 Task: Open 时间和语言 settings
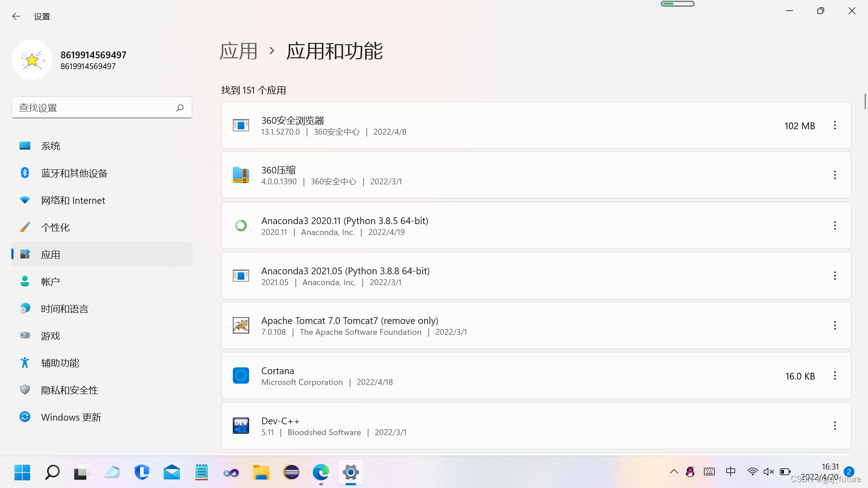tap(102, 309)
